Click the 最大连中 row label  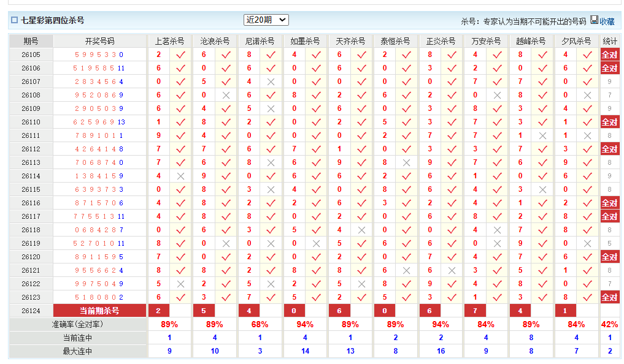point(77,351)
